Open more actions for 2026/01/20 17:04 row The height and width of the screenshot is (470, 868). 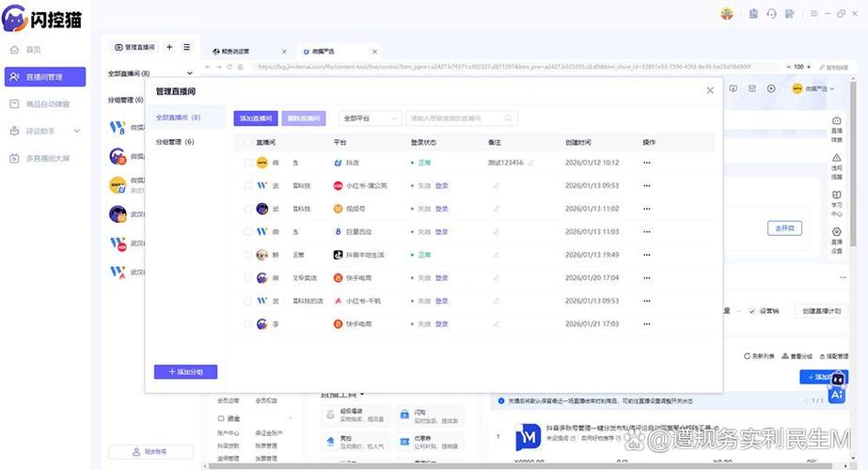click(x=647, y=278)
